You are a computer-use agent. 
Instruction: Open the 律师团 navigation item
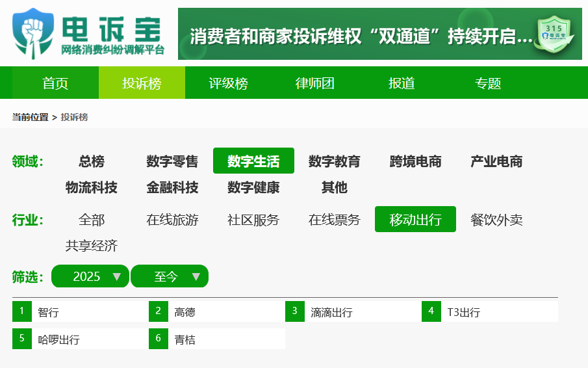[314, 83]
